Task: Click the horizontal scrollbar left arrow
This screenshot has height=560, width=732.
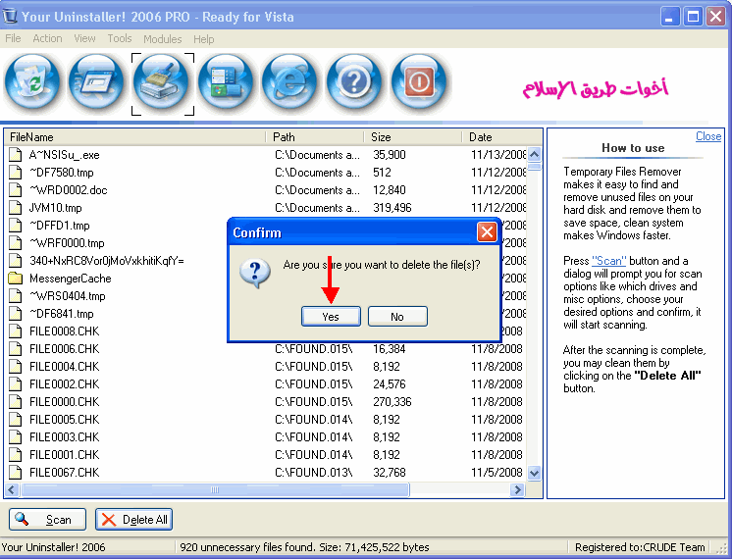Action: [12, 490]
